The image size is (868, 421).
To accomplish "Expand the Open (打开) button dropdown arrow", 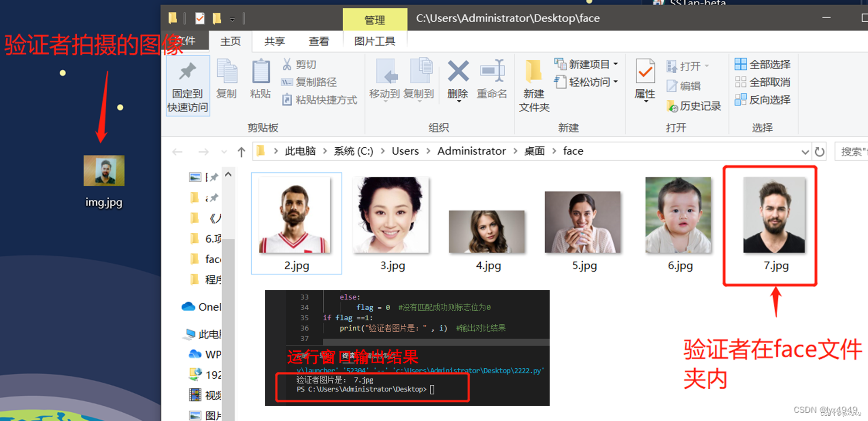I will [x=706, y=66].
